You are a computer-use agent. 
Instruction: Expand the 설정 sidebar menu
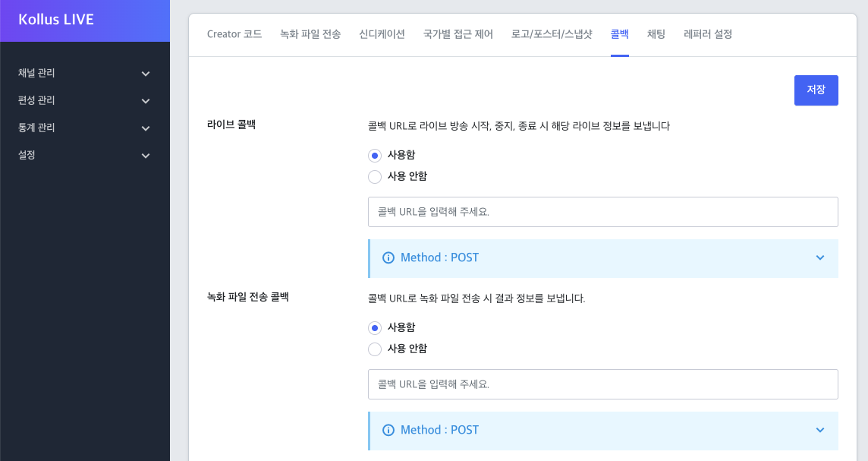(x=85, y=155)
